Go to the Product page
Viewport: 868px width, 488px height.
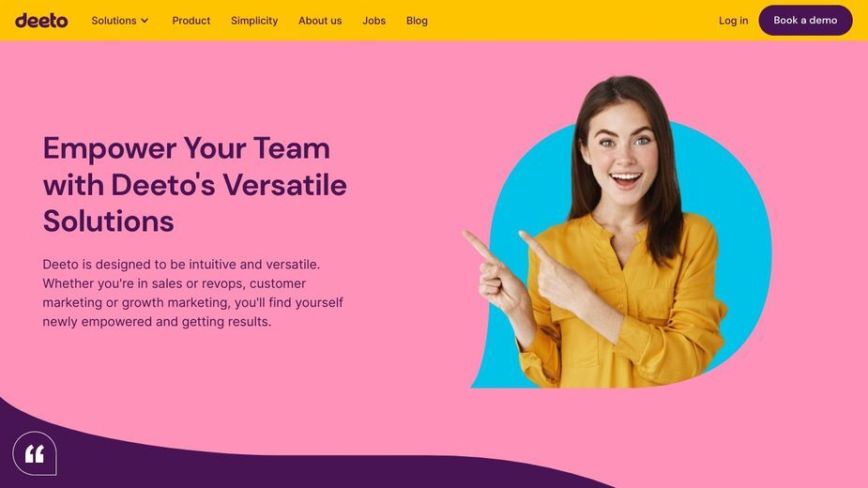(x=191, y=21)
